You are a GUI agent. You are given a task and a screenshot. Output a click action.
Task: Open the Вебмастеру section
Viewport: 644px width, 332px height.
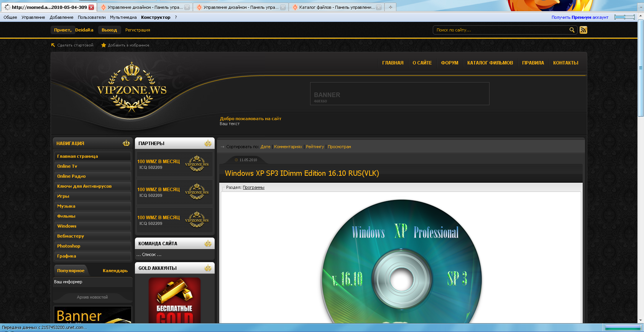(x=92, y=236)
